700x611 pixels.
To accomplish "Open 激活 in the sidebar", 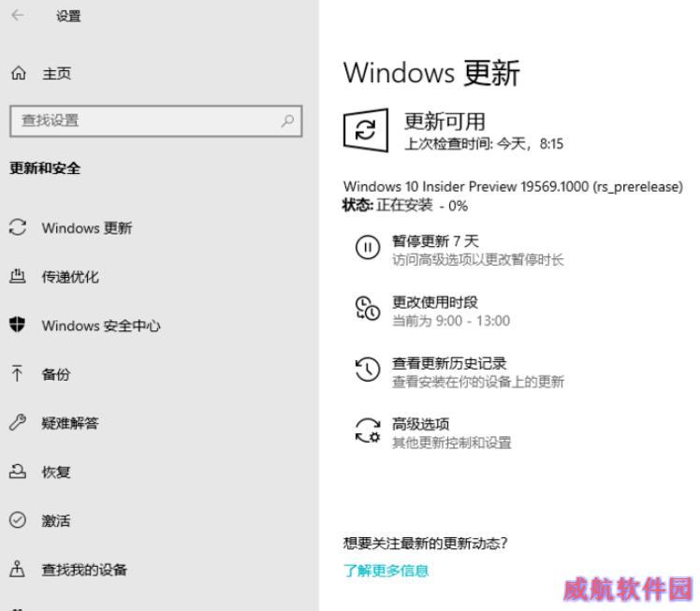I will (x=56, y=520).
